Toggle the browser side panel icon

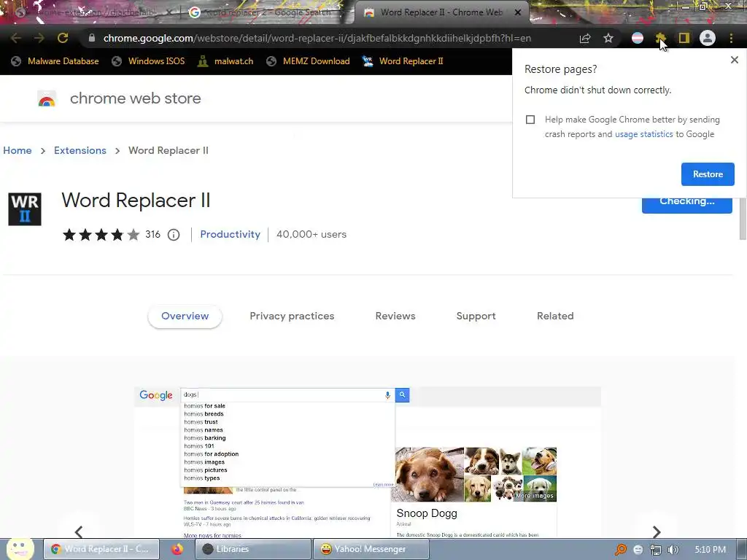[684, 38]
